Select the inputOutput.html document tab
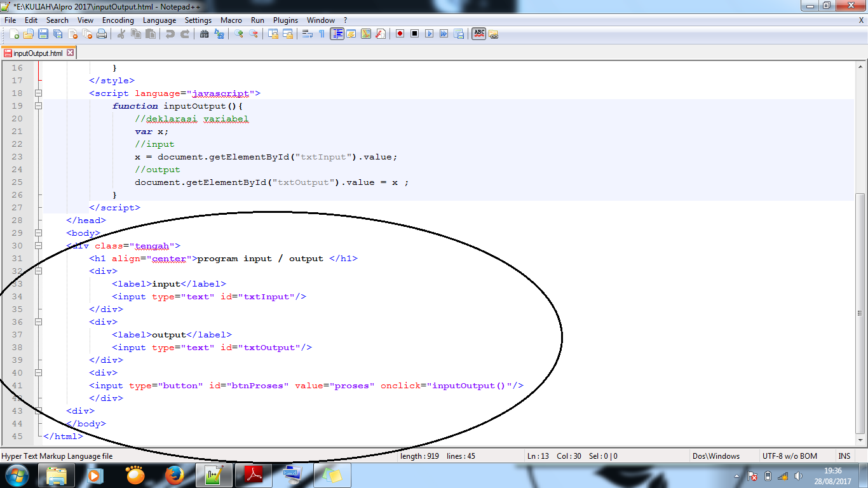This screenshot has width=868, height=488. click(x=36, y=54)
